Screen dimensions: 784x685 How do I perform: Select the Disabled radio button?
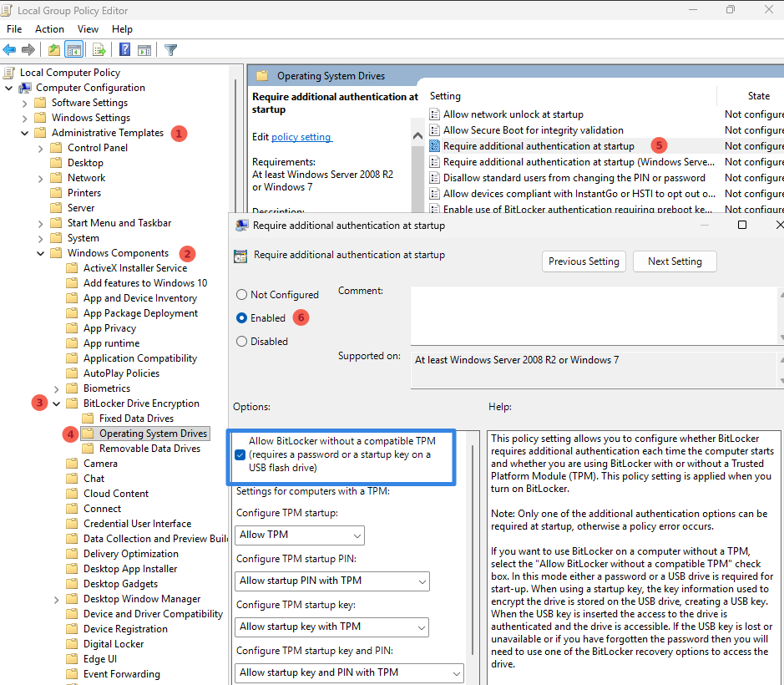point(242,341)
